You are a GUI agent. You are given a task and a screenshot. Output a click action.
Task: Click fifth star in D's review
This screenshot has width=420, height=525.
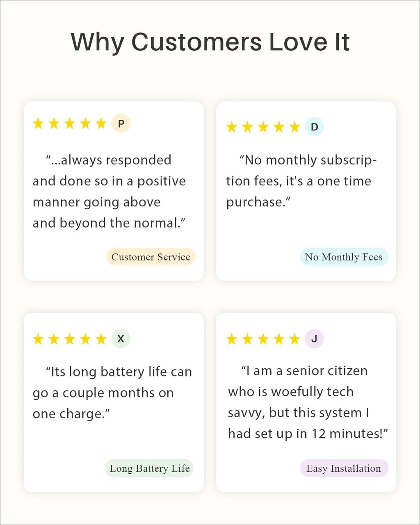point(294,127)
